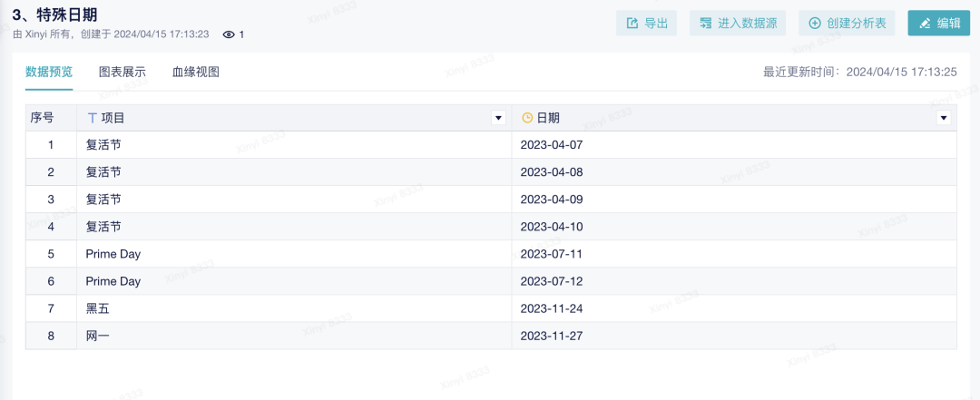Open the 日期 column dropdown arrow
Image resolution: width=980 pixels, height=400 pixels.
[944, 118]
